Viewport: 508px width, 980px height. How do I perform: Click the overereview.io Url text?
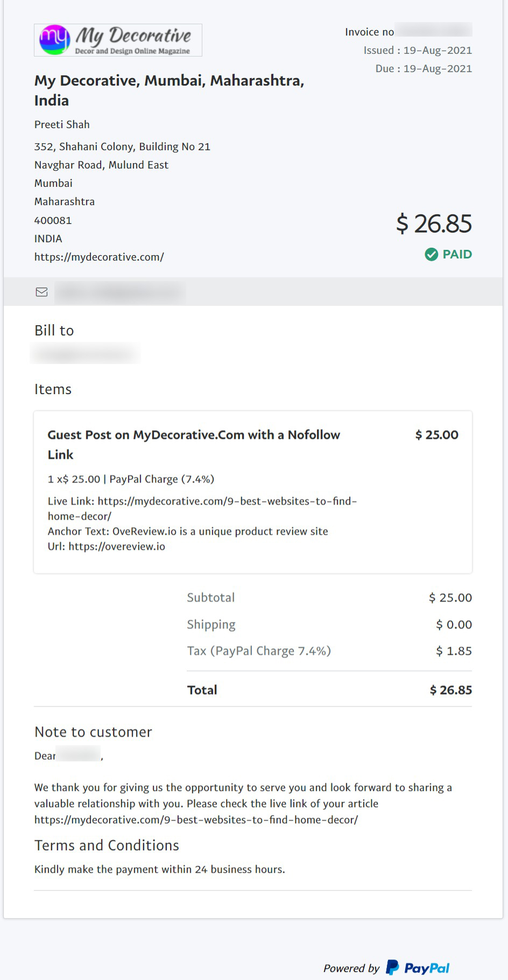(117, 547)
